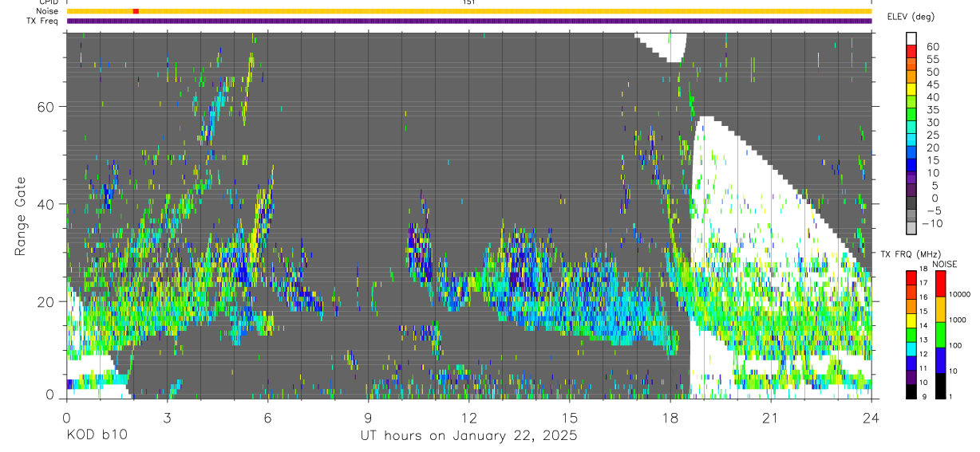Pick the yellow segment of the ELEV colorbar
The width and height of the screenshot is (980, 452).
pyautogui.click(x=911, y=91)
